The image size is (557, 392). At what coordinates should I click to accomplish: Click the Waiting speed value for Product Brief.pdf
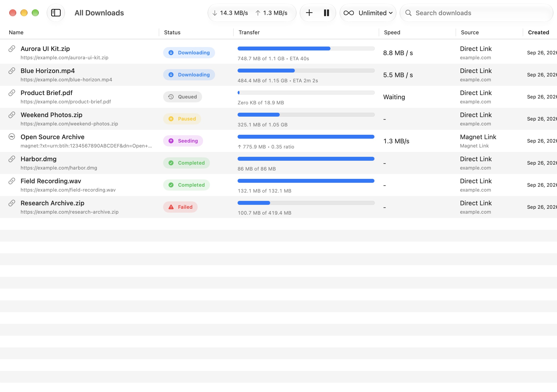[x=394, y=97]
